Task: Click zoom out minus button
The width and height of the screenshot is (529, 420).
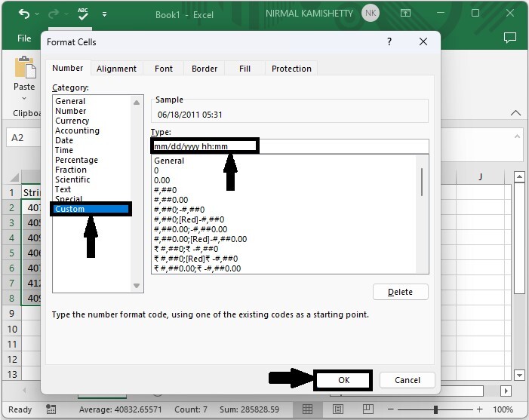Action: pyautogui.click(x=391, y=409)
